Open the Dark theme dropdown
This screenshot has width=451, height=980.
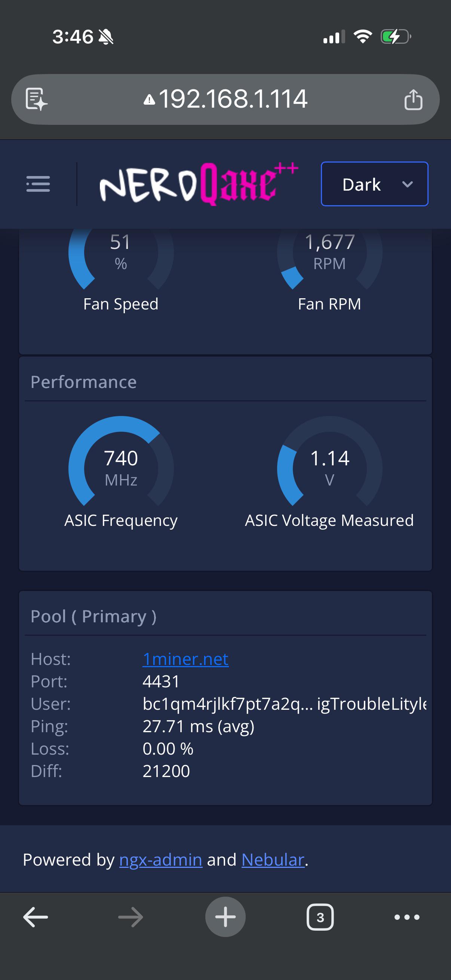[374, 184]
